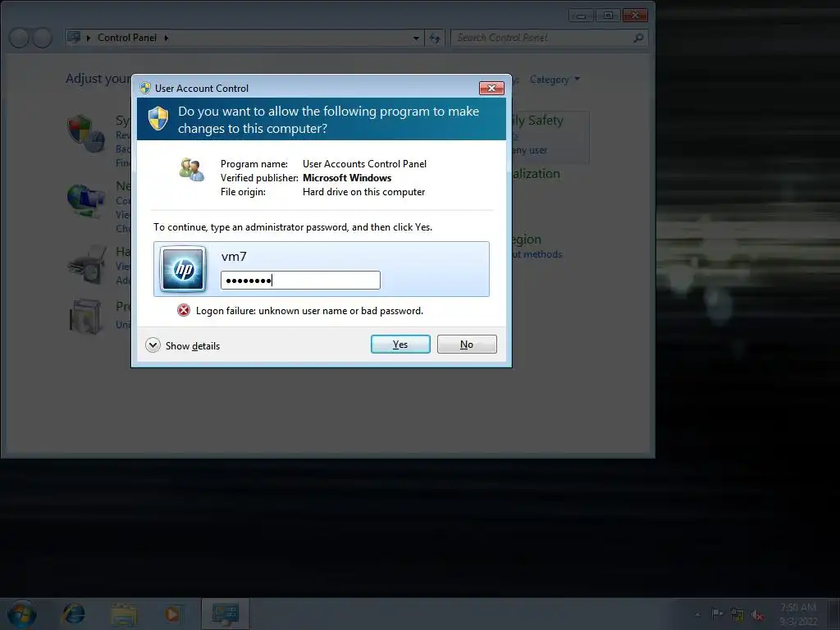
Task: Click the refresh button in Control Panel address bar
Action: 435,38
